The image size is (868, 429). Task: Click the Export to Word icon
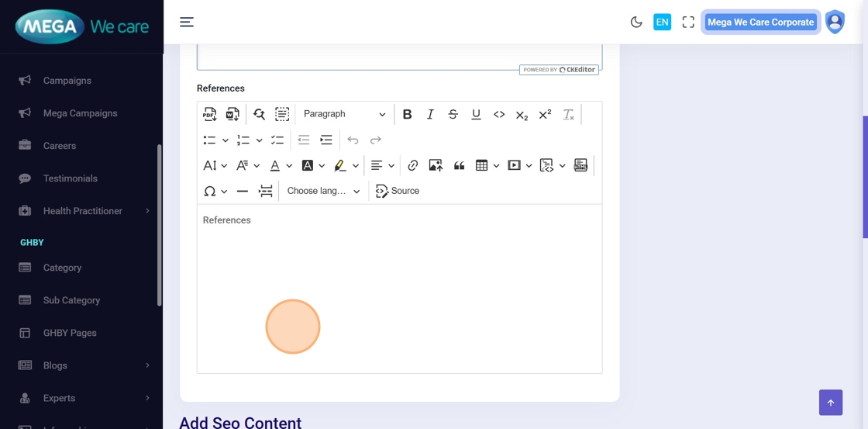pyautogui.click(x=232, y=114)
